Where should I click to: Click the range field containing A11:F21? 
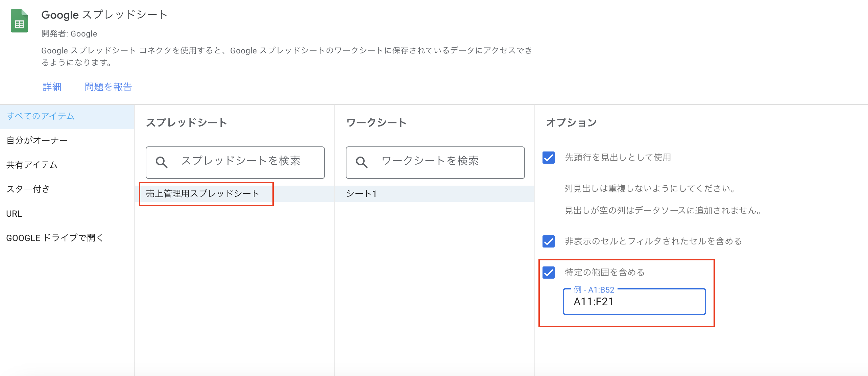(x=634, y=302)
